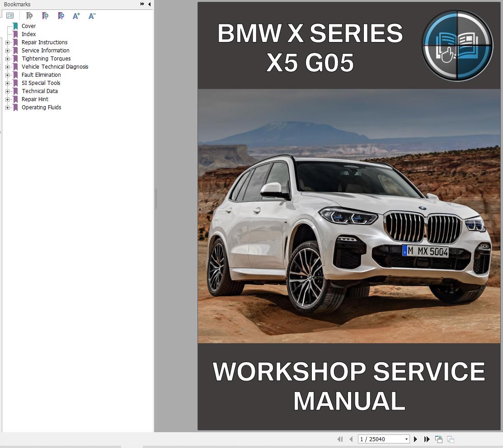This screenshot has width=503, height=448.
Task: Collapse the Bookmarks panel with the arrow
Action: [x=150, y=4]
